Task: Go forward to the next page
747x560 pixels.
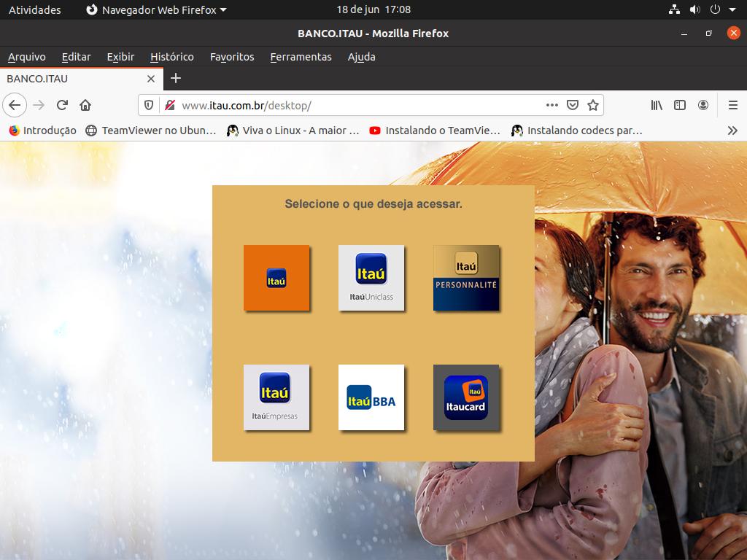Action: click(x=39, y=105)
